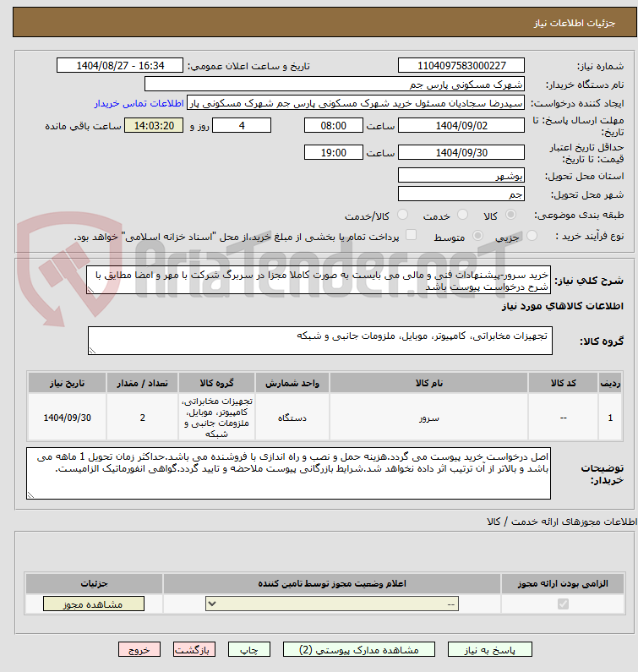Click the اعلام وضعیت مجوز توسط تامین کننده header
The image size is (638, 672).
[332, 584]
